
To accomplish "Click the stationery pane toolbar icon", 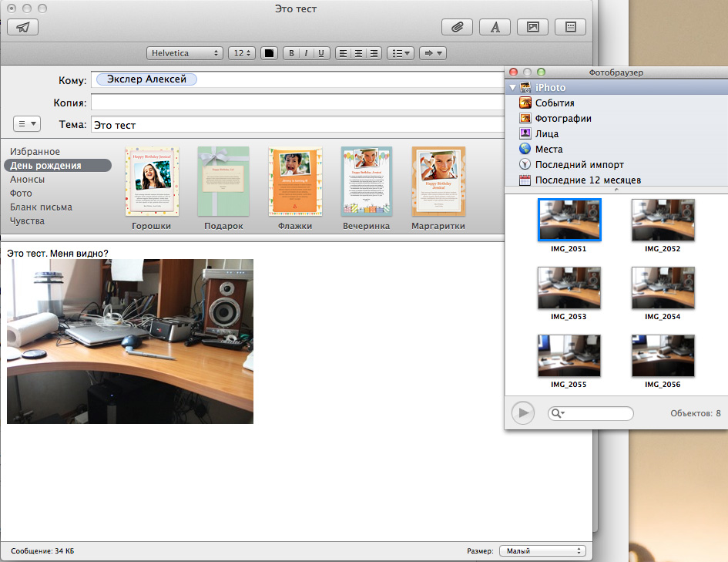I will click(571, 26).
